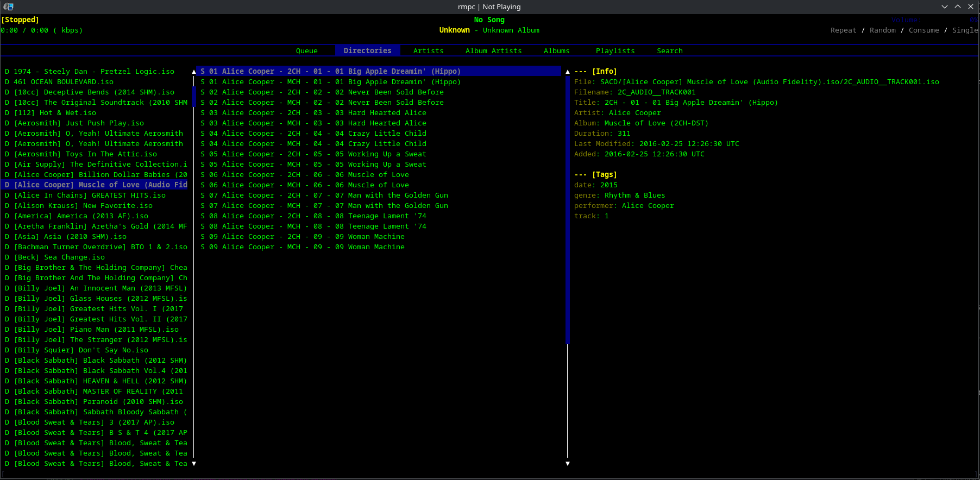This screenshot has width=980, height=480.
Task: Toggle Random playback
Action: click(883, 30)
